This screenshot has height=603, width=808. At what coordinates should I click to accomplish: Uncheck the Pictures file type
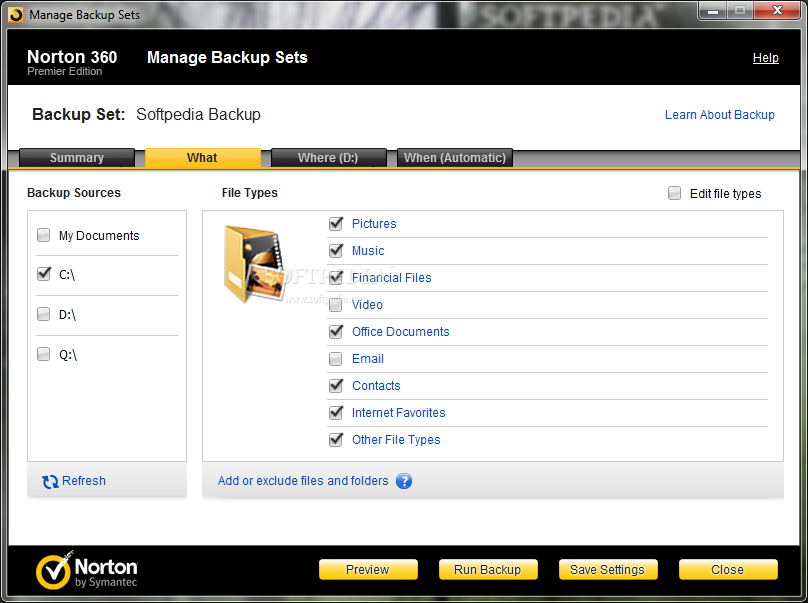coord(335,224)
